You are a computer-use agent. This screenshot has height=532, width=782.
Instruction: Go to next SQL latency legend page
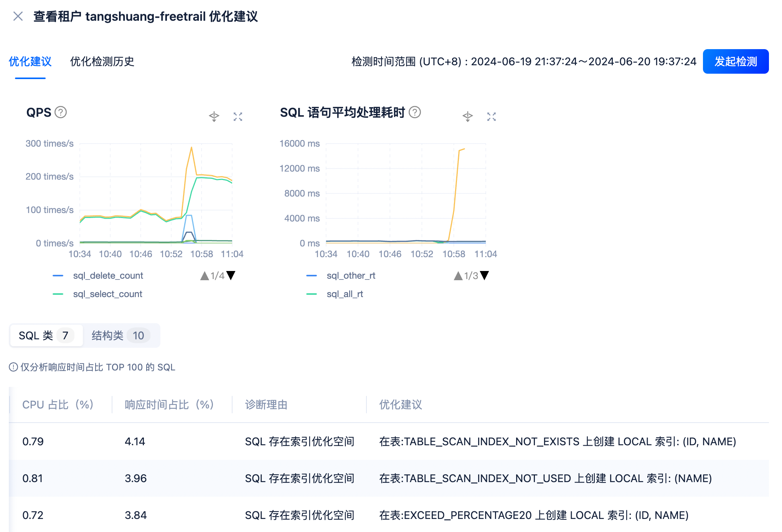pyautogui.click(x=485, y=276)
